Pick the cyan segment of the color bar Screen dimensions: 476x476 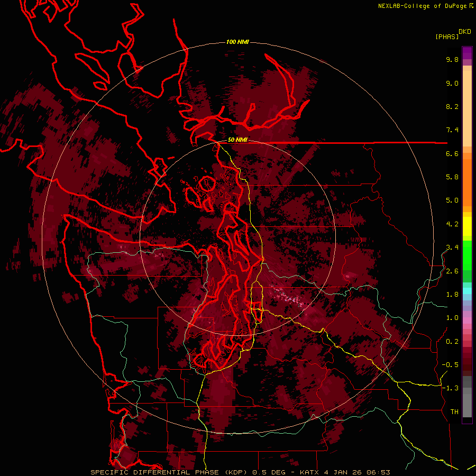467,291
